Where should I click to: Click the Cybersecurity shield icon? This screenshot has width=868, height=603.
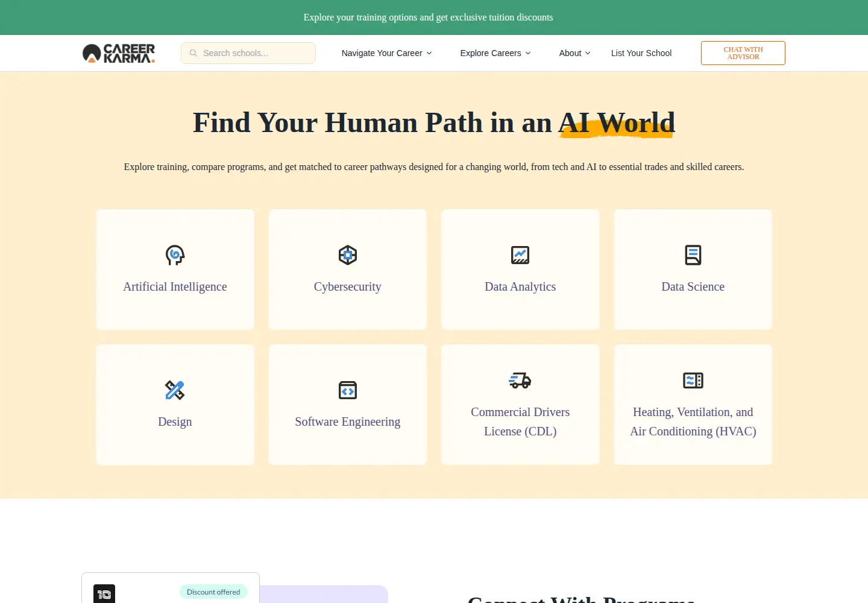pyautogui.click(x=348, y=255)
